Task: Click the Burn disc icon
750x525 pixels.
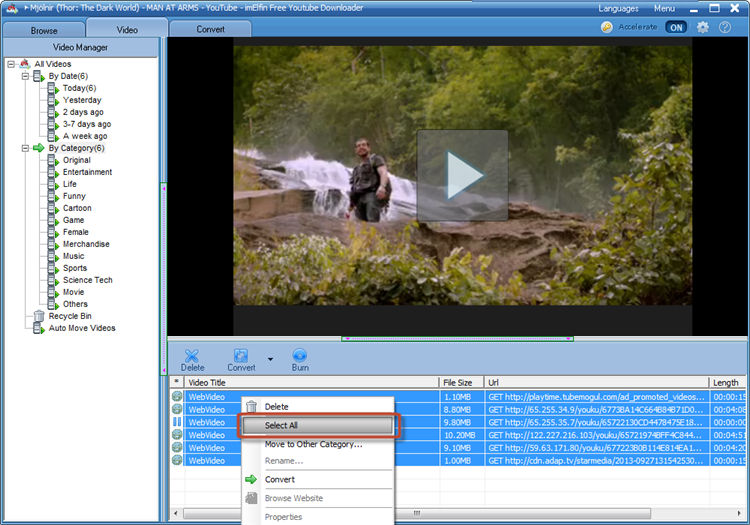Action: click(299, 355)
